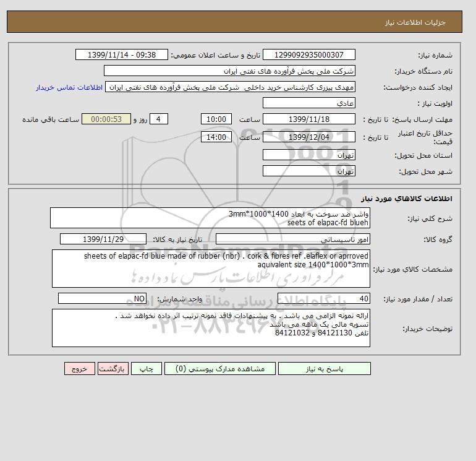Click the label تعداد / مقدار مورد نیاز
The width and height of the screenshot is (476, 461).
coord(418,299)
